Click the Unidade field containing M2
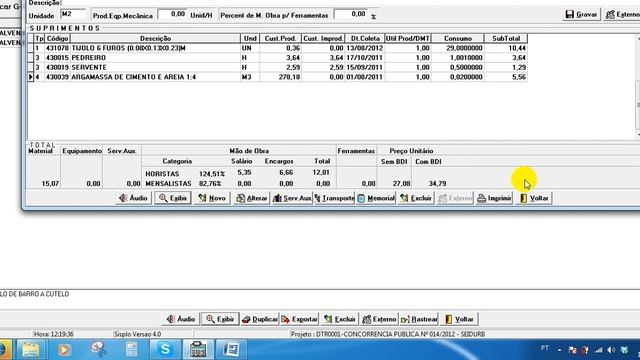The width and height of the screenshot is (640, 360). tap(73, 14)
